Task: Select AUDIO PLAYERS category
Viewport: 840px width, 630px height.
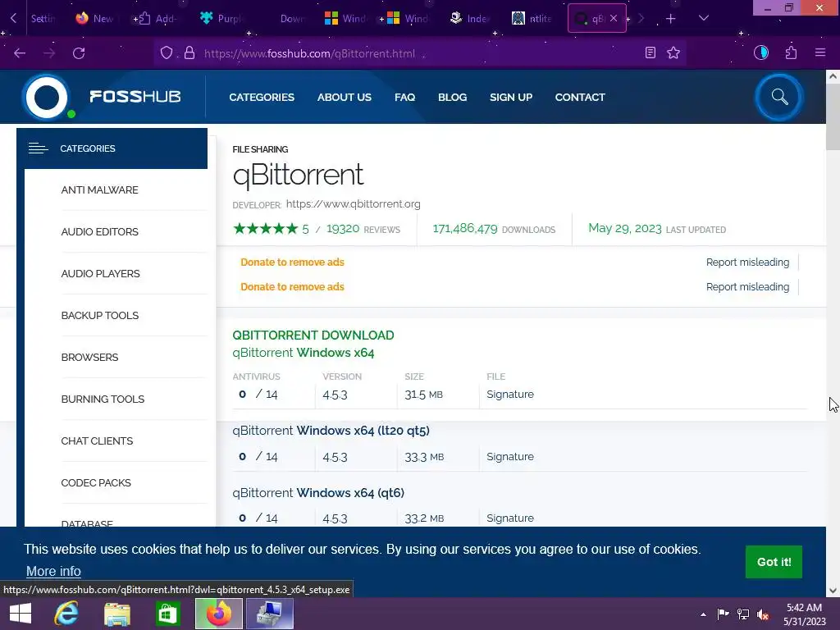Action: click(101, 273)
